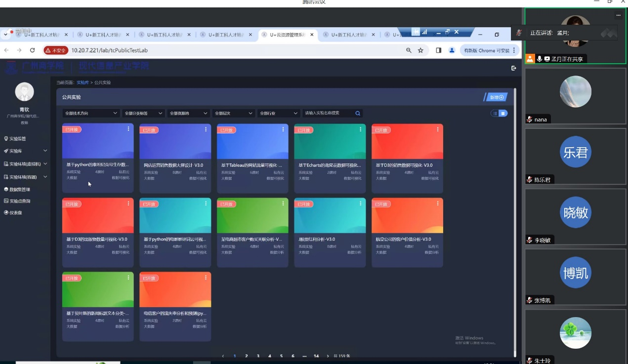Screen dimensions: 628x364
Task: Go to page 14 in pagination
Action: pyautogui.click(x=316, y=356)
